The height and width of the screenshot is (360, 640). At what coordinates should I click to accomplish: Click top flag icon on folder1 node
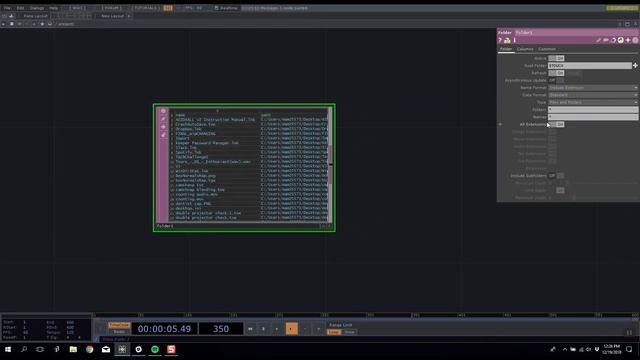tap(163, 111)
